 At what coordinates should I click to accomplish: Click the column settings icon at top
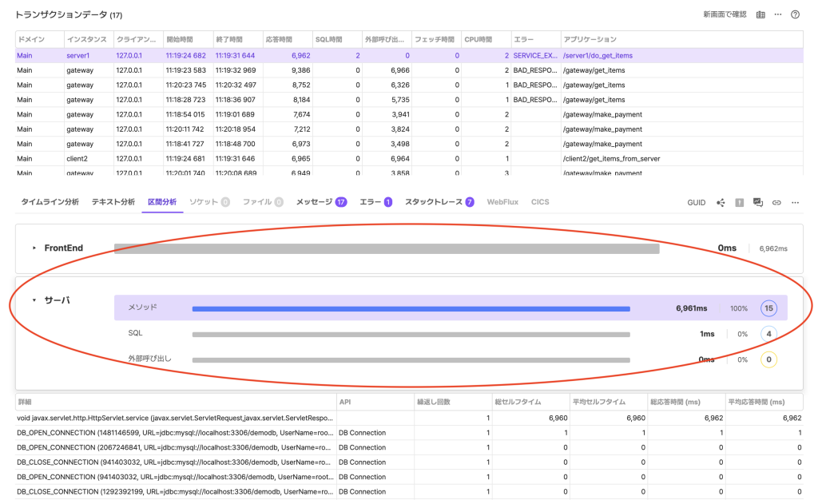coord(760,14)
